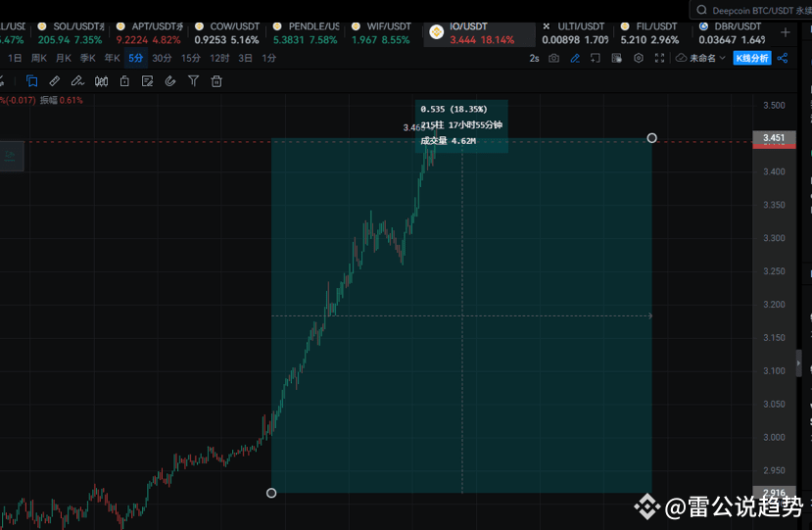
Task: Switch to 季K timeframe
Action: 87,58
